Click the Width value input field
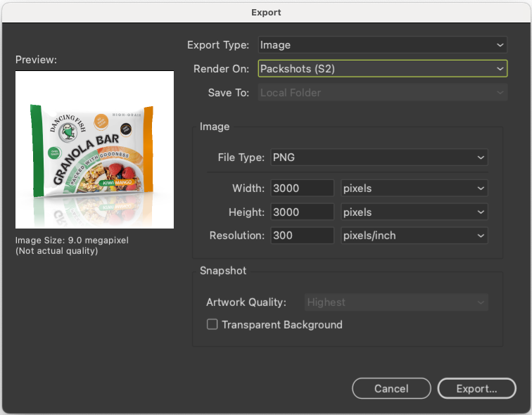 (x=302, y=189)
